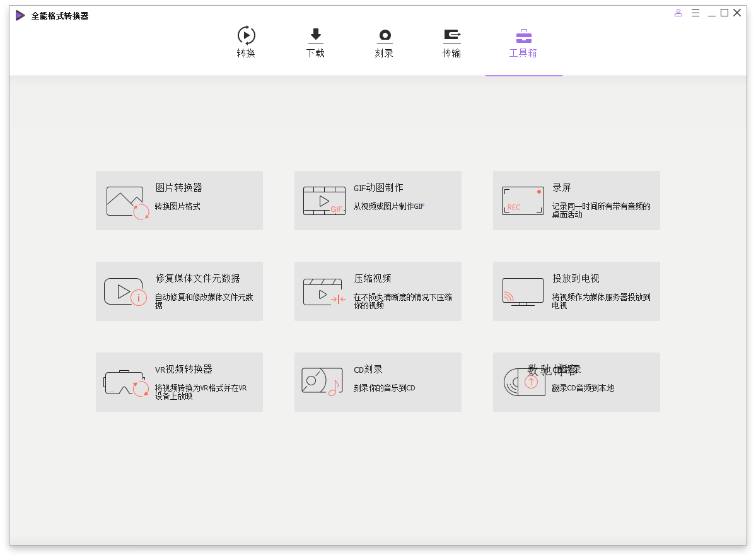Open the 刻录 (Burn) disc icon
This screenshot has height=560, width=756.
tap(385, 36)
